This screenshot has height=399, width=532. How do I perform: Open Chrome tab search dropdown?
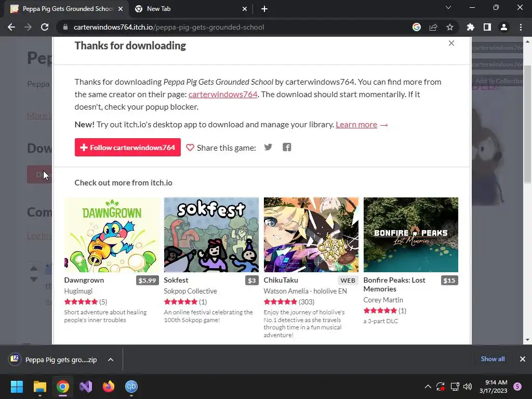[448, 7]
